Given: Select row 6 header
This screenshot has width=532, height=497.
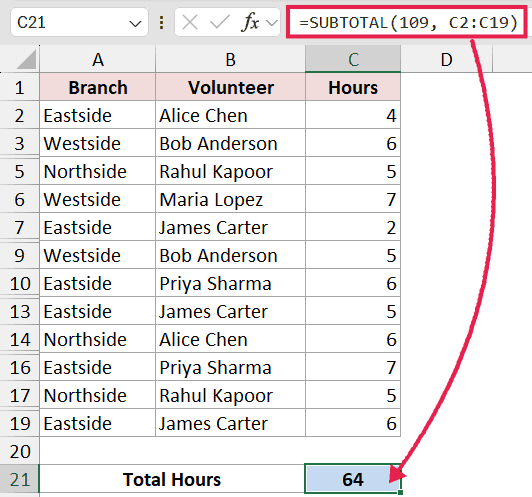Looking at the screenshot, I should coord(20,199).
